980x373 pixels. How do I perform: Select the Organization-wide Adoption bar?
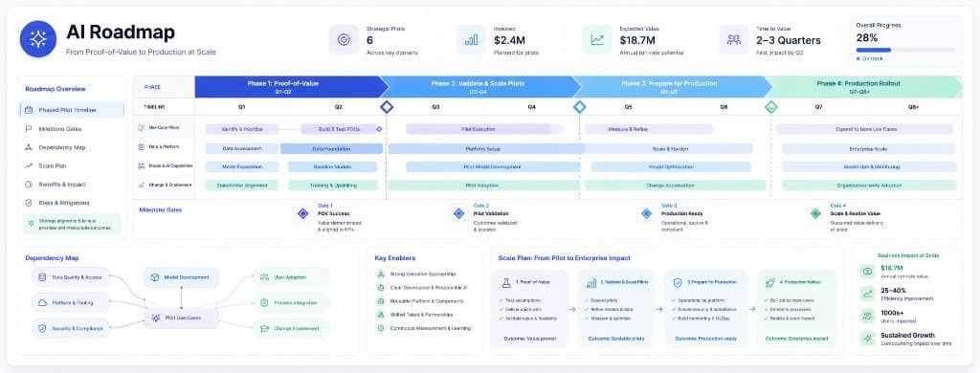point(870,185)
